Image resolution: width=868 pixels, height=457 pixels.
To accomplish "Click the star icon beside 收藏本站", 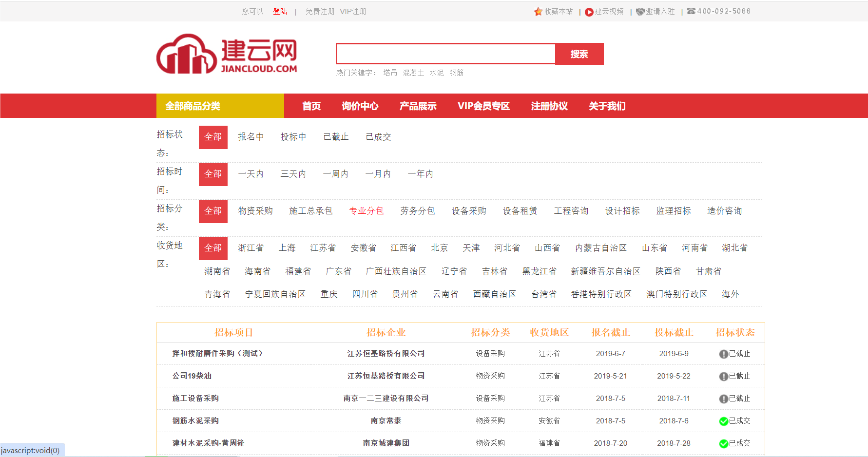I will (x=538, y=12).
